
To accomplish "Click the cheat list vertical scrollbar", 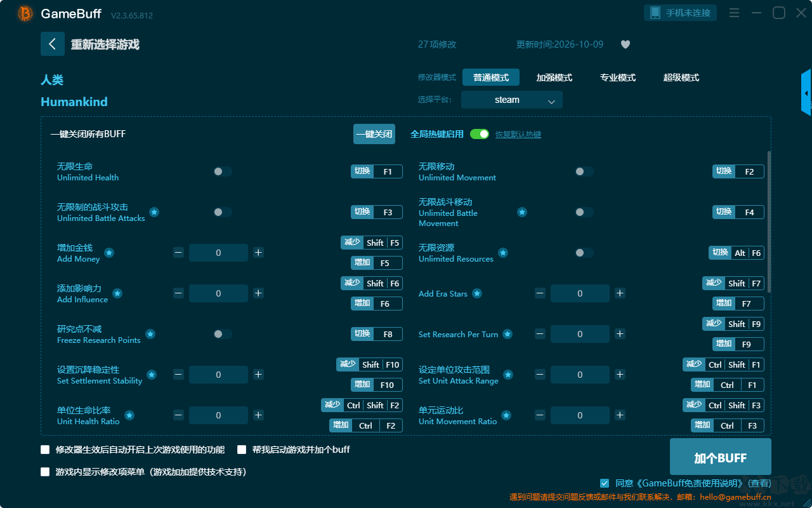I will point(769,222).
